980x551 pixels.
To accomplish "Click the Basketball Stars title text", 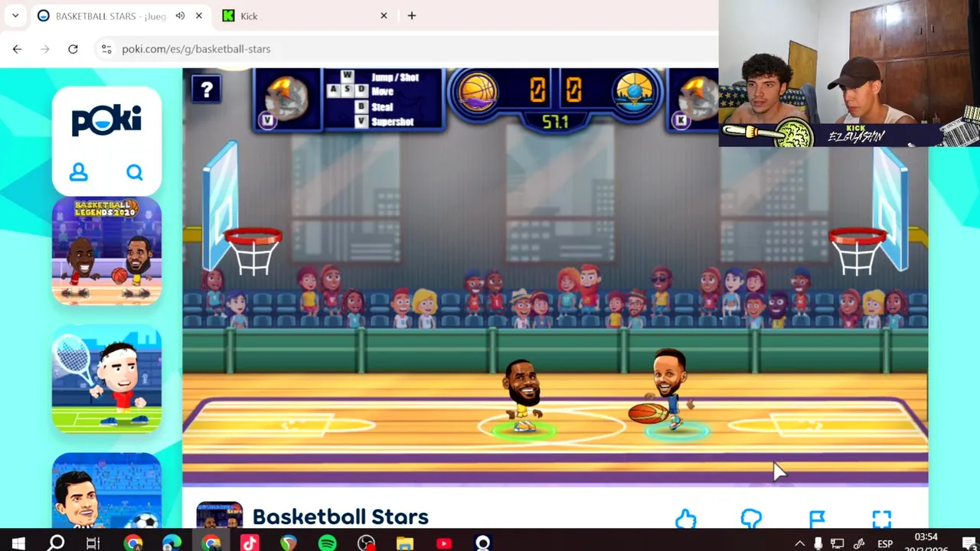I will pos(340,517).
